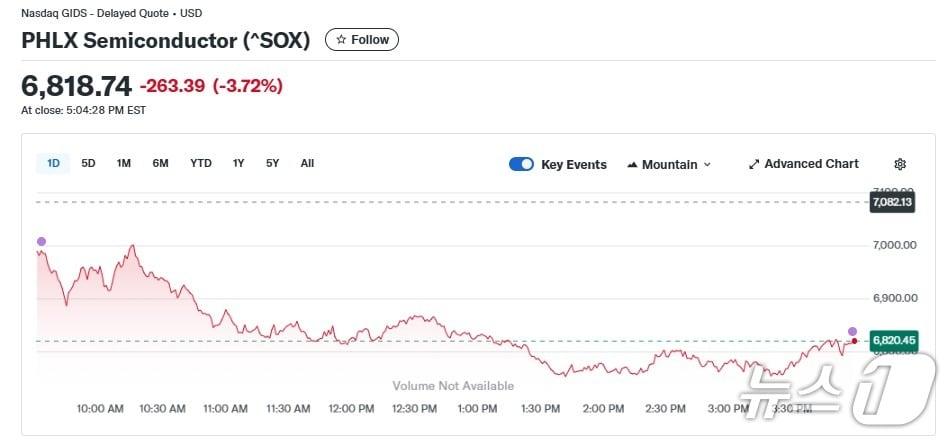Show the All time range chart

pyautogui.click(x=307, y=163)
